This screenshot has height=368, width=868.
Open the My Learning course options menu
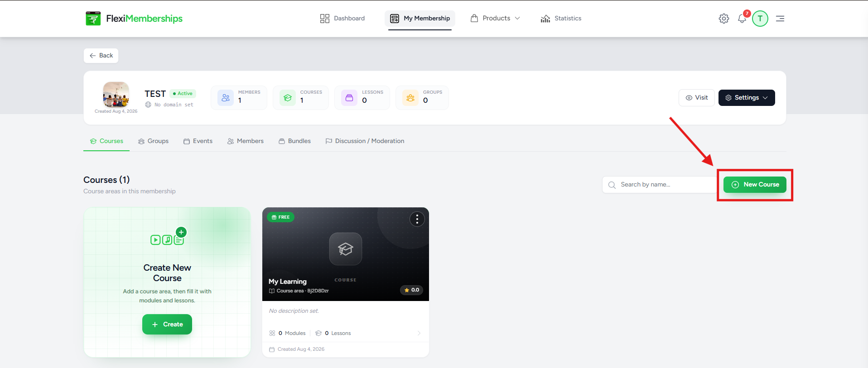[x=417, y=219]
